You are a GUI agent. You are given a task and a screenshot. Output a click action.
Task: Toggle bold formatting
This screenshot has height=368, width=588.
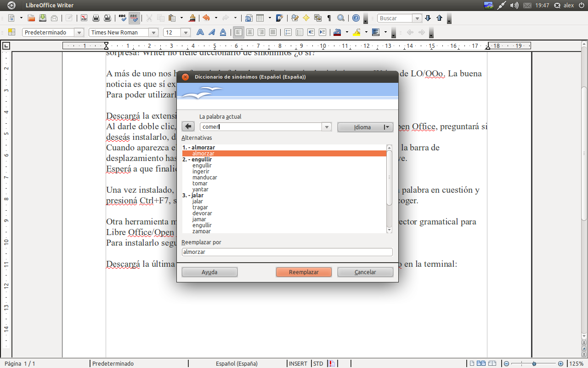[x=200, y=32]
